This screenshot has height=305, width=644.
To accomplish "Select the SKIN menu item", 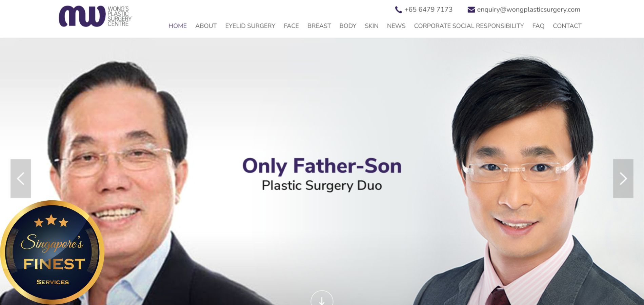I will pos(371,26).
